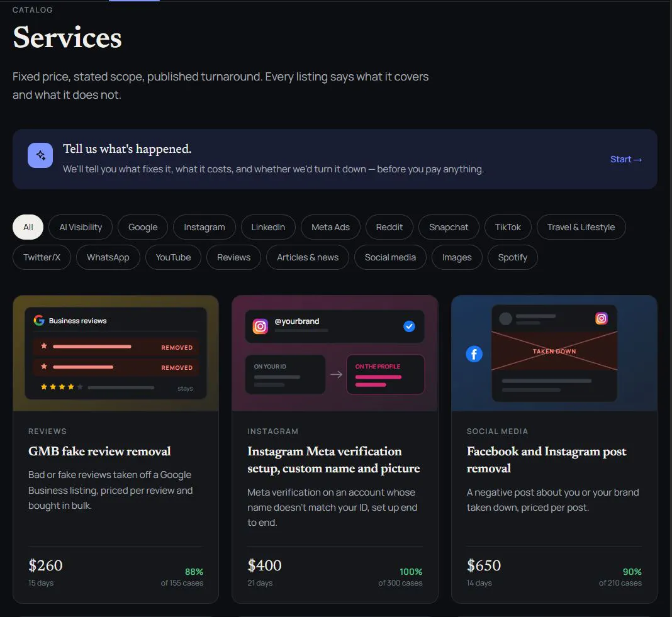Click the 21 days turnaround text
The image size is (672, 617).
click(260, 582)
